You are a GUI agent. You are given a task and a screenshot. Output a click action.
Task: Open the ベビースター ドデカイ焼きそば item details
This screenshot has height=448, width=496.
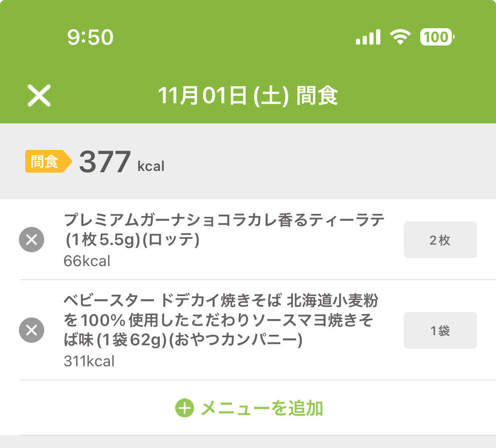[x=220, y=301]
